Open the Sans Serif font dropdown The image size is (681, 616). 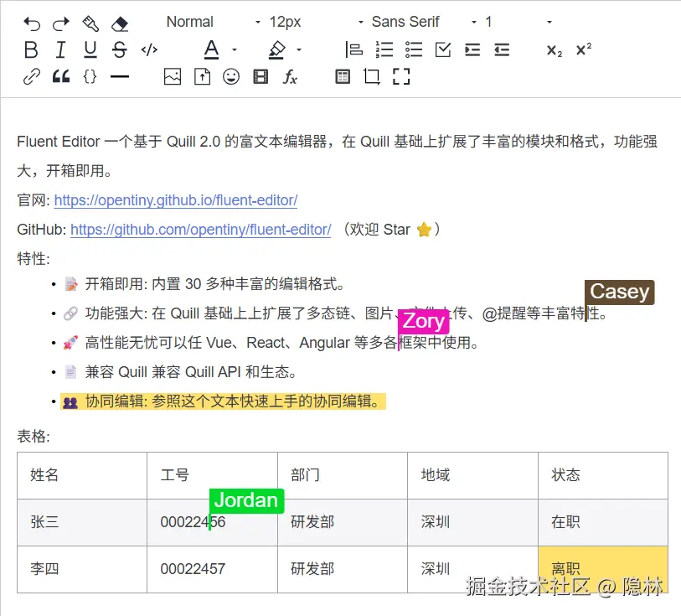click(408, 22)
